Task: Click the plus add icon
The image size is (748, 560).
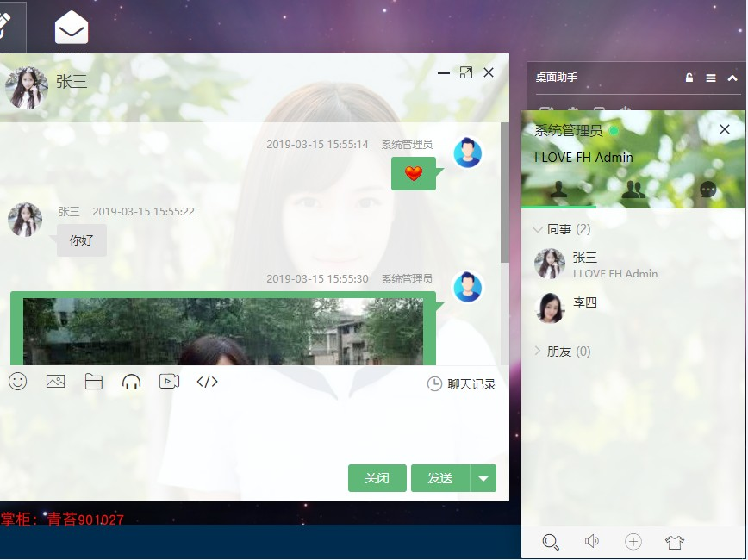Action: click(633, 541)
